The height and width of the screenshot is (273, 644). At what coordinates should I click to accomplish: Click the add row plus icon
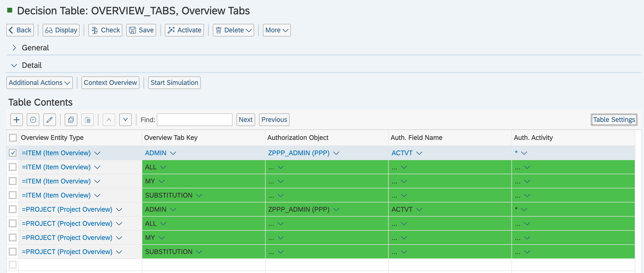click(x=17, y=120)
